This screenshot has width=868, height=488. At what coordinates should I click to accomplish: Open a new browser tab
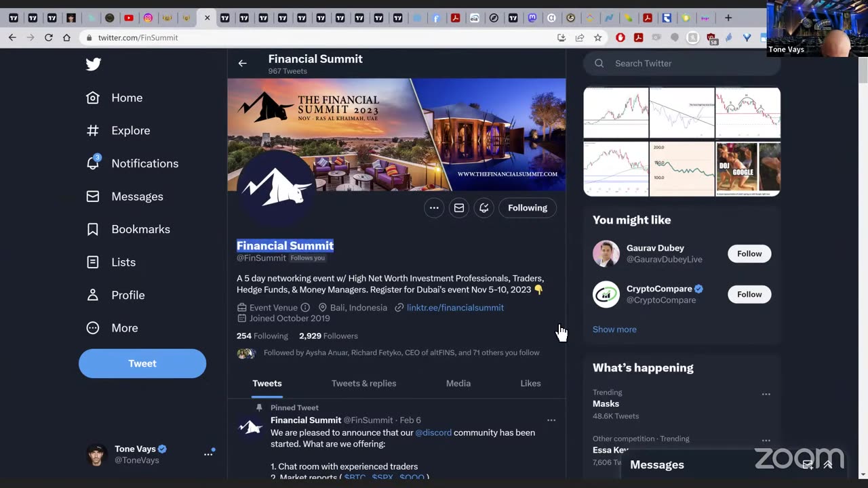pos(728,18)
